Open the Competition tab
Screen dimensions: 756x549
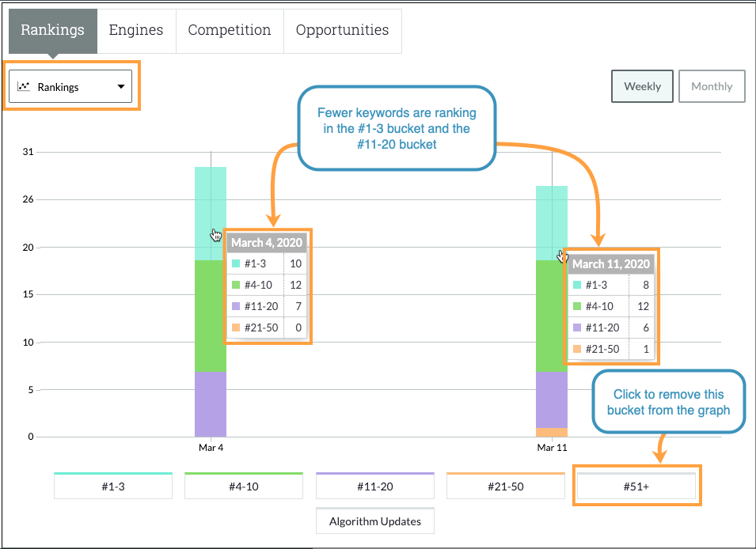pyautogui.click(x=229, y=29)
